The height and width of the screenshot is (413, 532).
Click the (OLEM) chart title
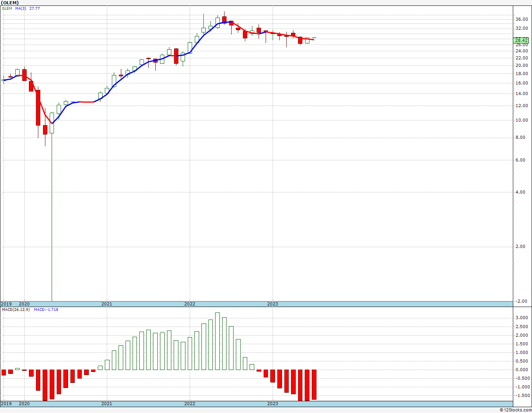[10, 3]
